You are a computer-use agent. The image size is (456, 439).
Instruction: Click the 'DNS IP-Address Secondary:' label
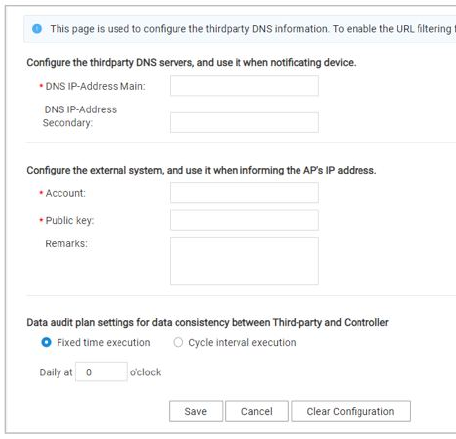[80, 116]
